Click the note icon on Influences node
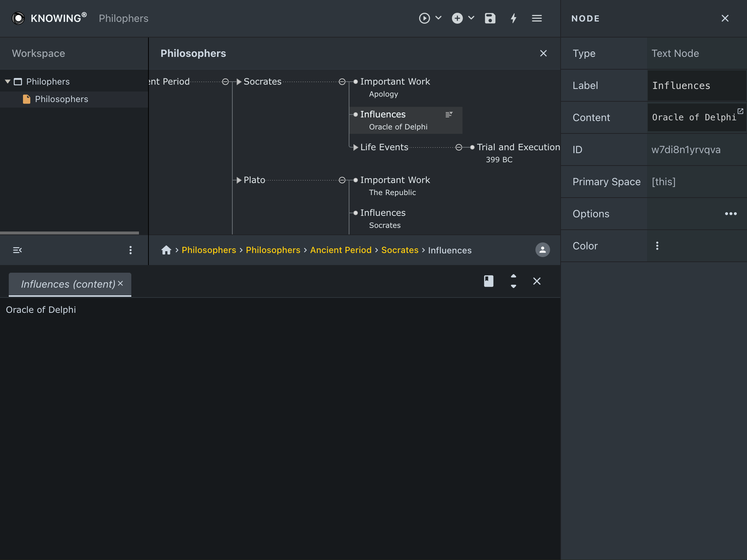 [449, 114]
